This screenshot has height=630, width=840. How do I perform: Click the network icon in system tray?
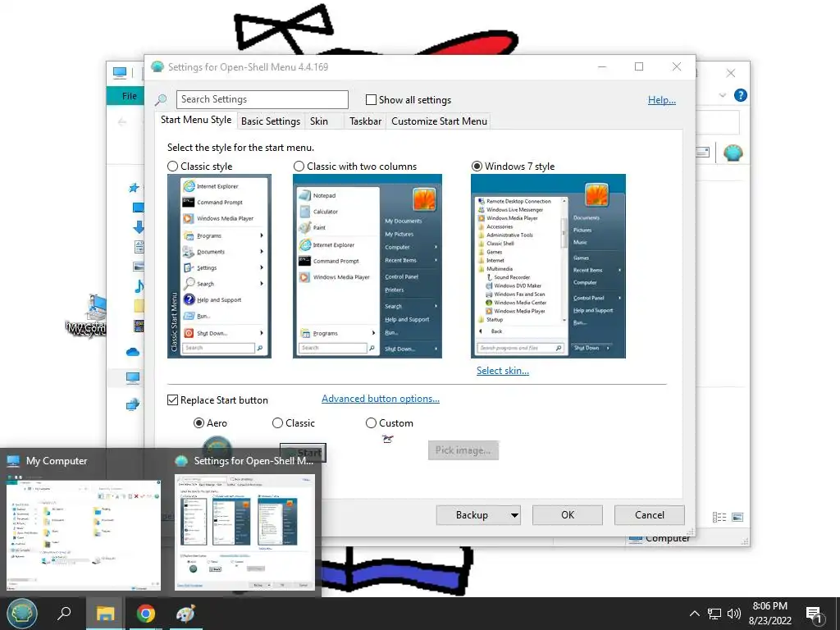pyautogui.click(x=714, y=614)
